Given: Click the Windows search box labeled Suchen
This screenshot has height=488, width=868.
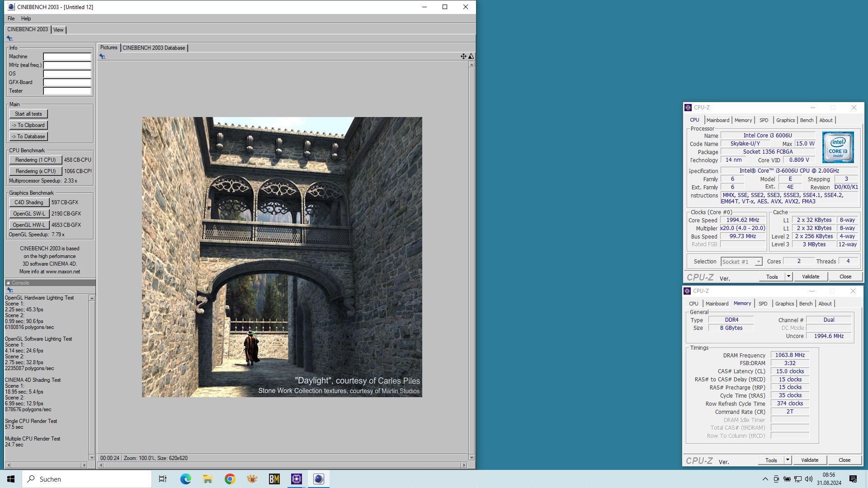Looking at the screenshot, I should [87, 479].
